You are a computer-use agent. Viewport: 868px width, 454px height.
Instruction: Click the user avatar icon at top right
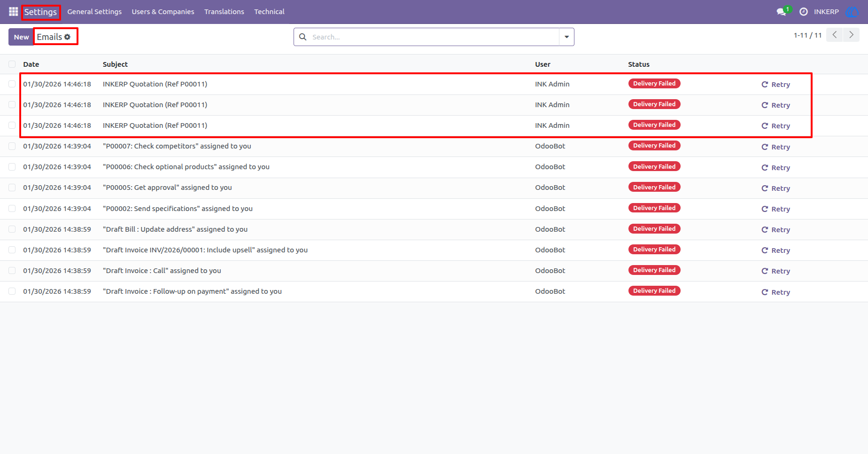[x=852, y=12]
